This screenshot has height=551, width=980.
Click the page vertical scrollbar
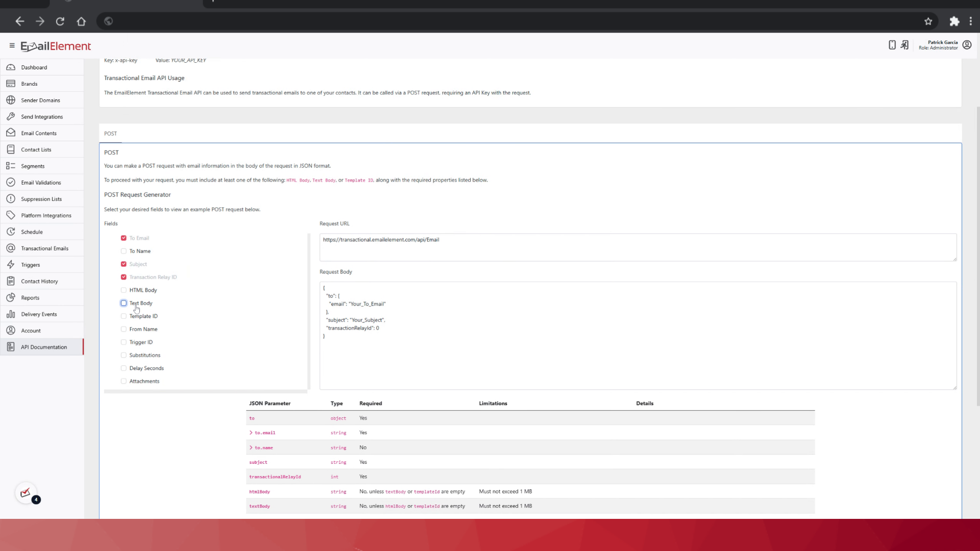coord(978,255)
